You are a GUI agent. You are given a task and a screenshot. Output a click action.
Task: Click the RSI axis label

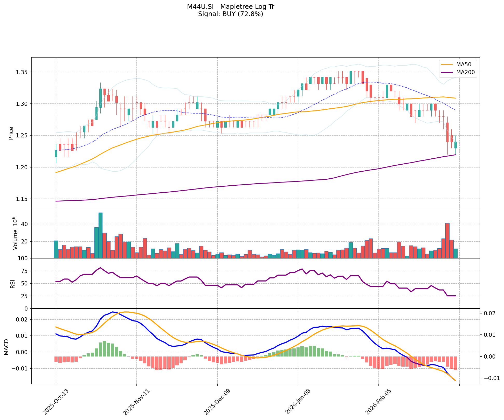(13, 284)
